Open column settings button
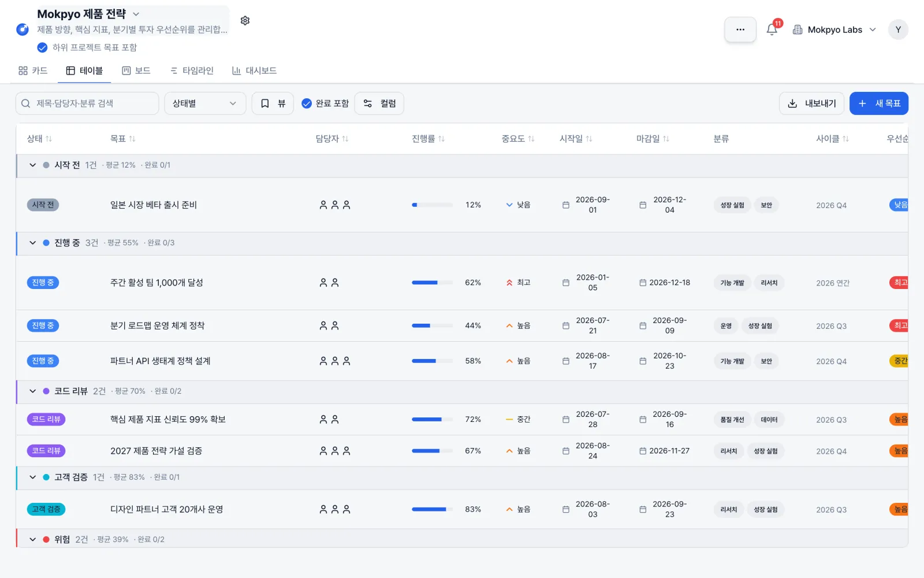This screenshot has width=924, height=578. point(379,103)
